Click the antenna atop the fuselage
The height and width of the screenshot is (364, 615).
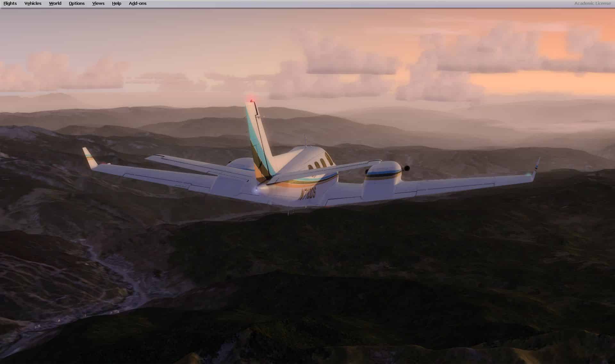306,141
